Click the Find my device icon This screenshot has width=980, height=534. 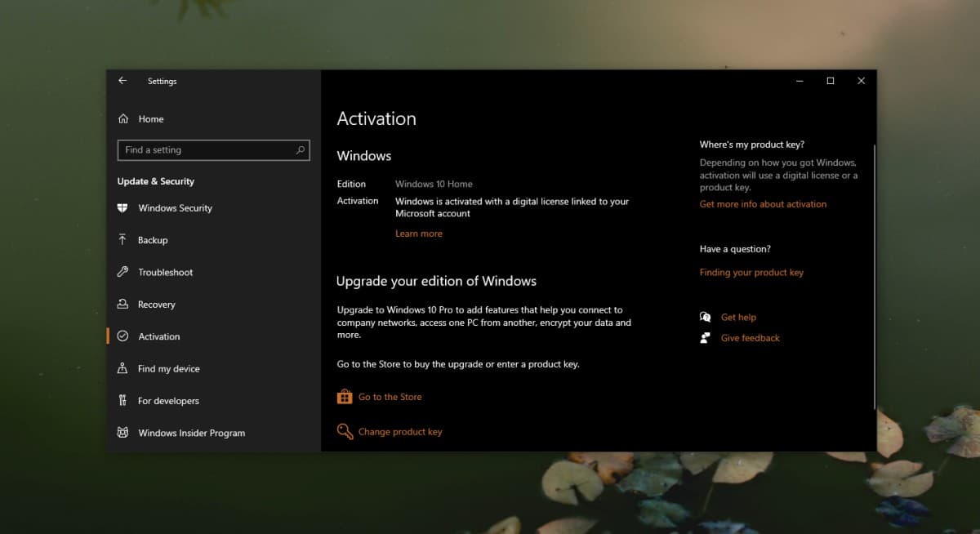point(122,369)
